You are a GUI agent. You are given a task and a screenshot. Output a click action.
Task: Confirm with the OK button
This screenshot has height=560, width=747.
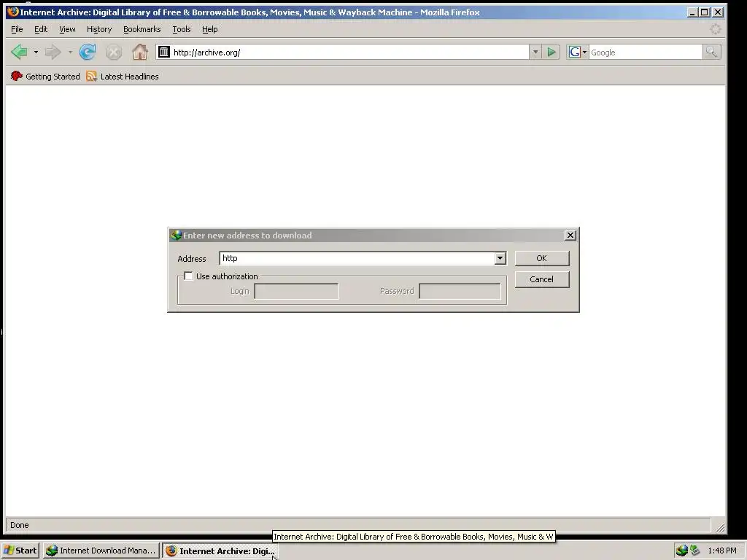pos(542,258)
